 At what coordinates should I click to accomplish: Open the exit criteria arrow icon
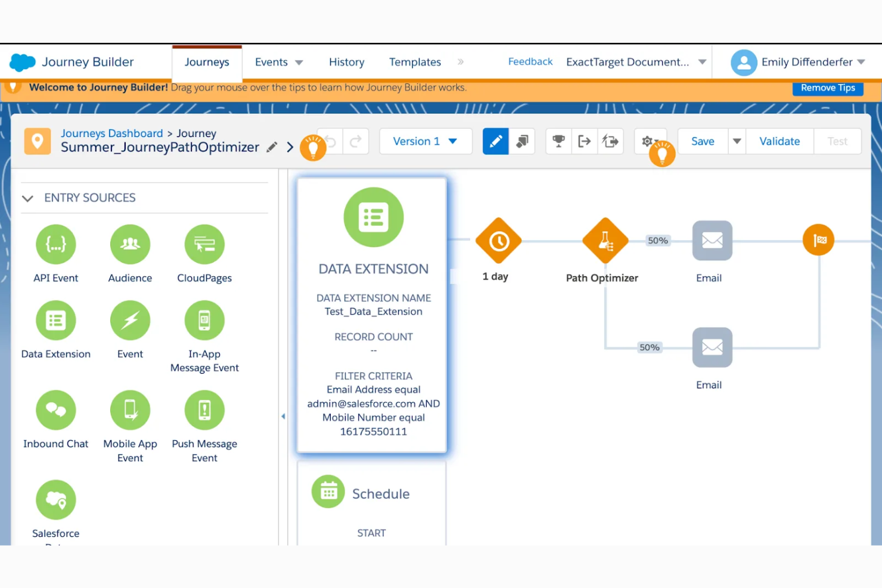coord(585,142)
